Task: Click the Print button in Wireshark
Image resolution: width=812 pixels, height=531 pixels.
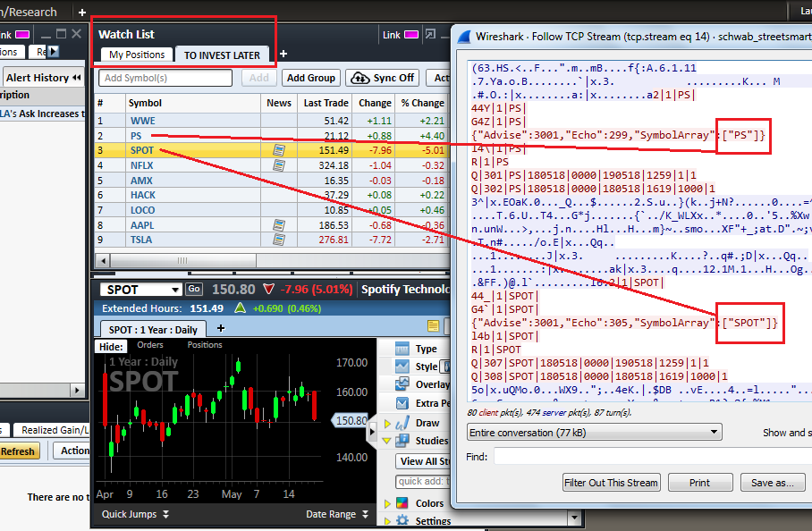Action: point(699,483)
